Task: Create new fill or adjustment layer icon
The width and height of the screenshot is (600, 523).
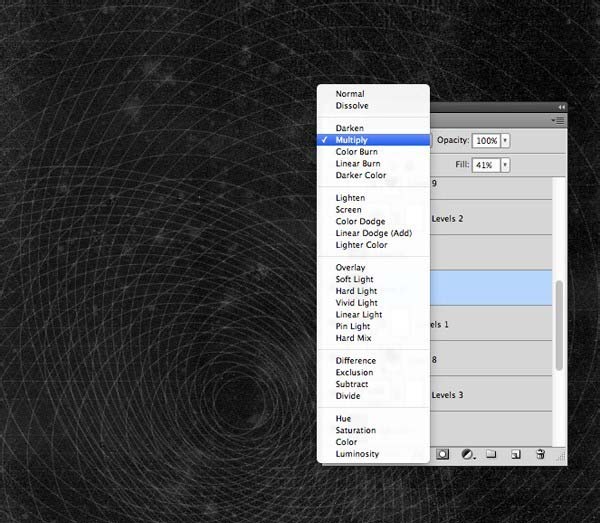Action: (468, 455)
